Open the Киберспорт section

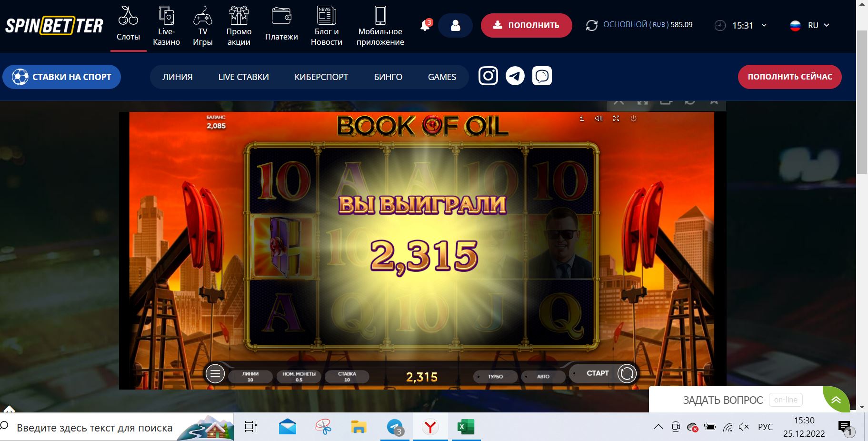point(321,77)
